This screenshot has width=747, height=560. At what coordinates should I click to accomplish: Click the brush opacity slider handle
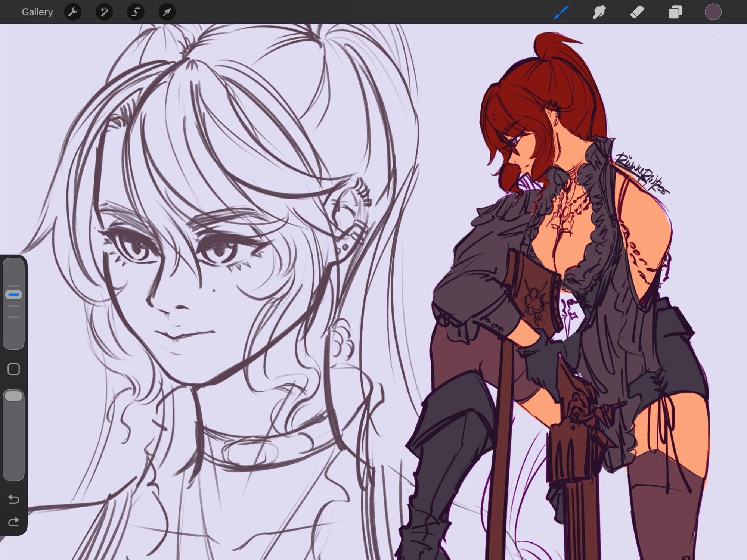click(14, 396)
